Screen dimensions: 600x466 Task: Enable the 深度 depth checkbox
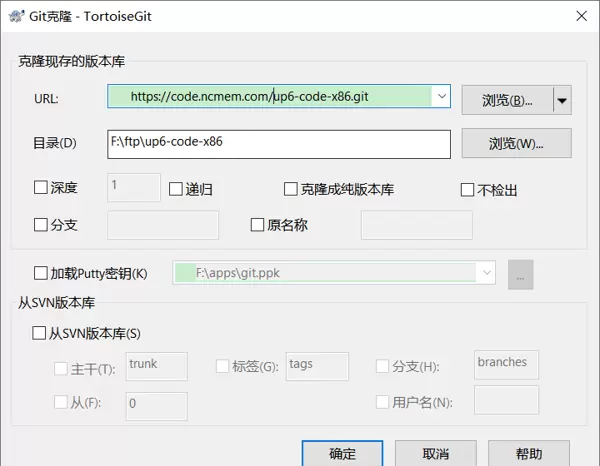[x=41, y=187]
